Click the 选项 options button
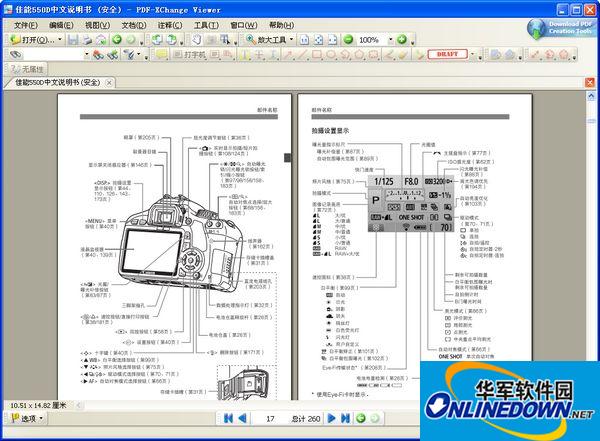600x441 pixels. click(x=27, y=418)
